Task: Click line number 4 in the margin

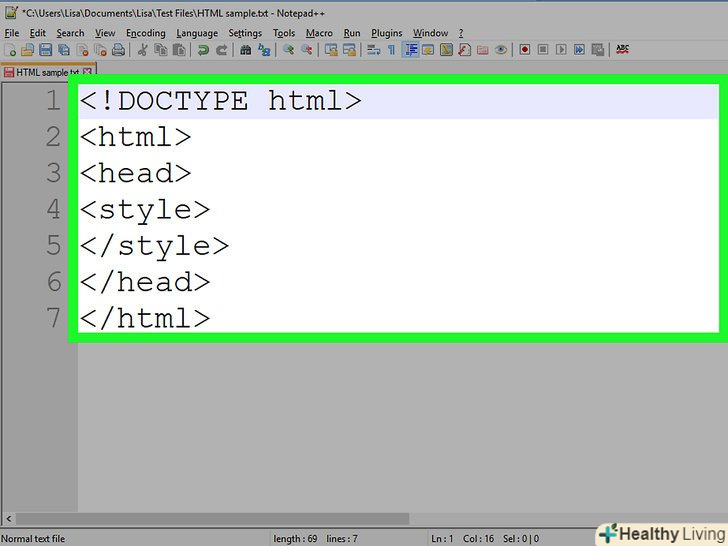Action: (x=54, y=209)
